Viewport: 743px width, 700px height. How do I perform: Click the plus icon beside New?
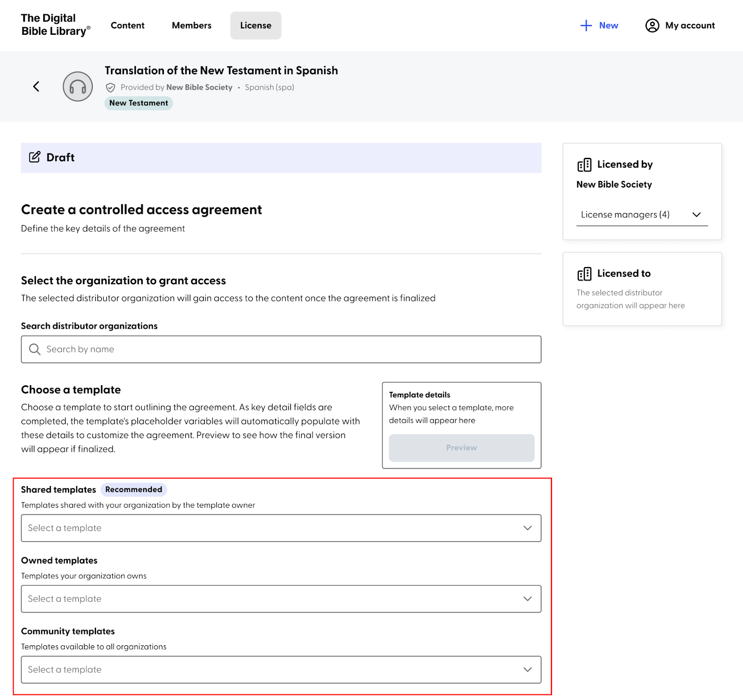pos(586,26)
